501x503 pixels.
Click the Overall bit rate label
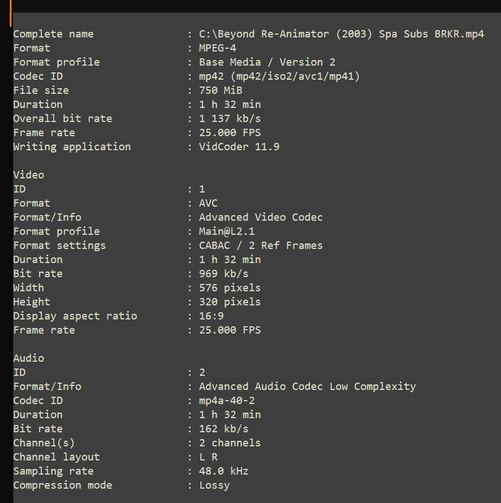63,119
